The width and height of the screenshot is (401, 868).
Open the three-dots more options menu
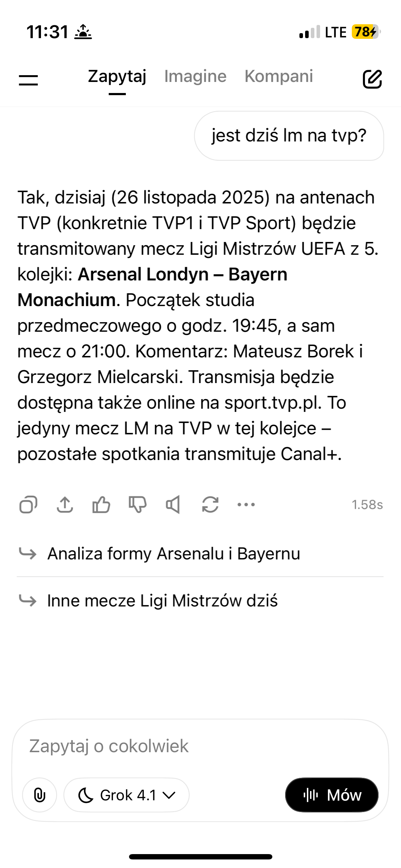pos(246,505)
